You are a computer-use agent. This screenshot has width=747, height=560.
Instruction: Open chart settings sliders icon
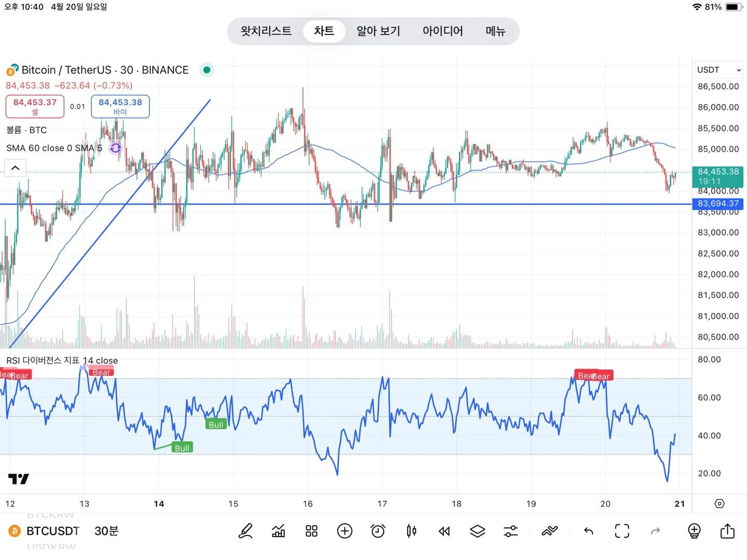click(510, 531)
